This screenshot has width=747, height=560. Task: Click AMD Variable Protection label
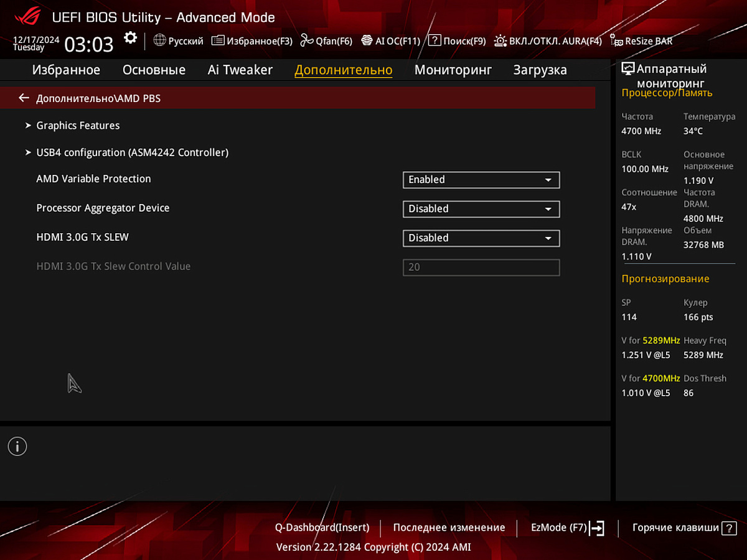click(x=93, y=179)
